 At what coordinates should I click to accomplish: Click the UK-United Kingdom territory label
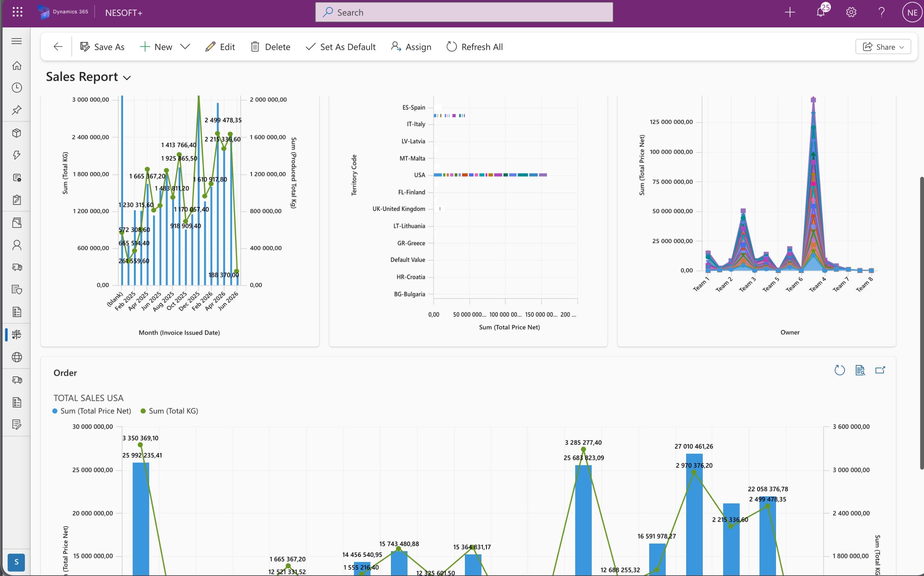click(x=399, y=209)
